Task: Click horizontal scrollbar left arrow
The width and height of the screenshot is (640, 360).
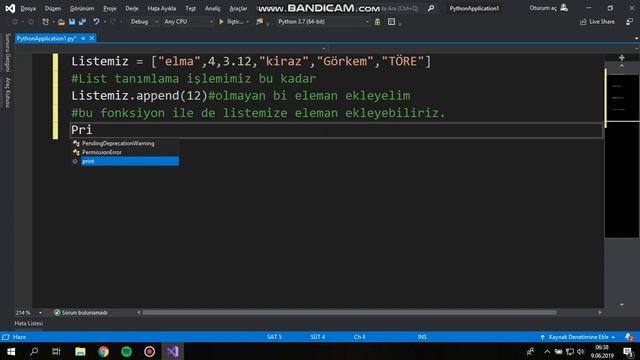Action: click(x=139, y=313)
